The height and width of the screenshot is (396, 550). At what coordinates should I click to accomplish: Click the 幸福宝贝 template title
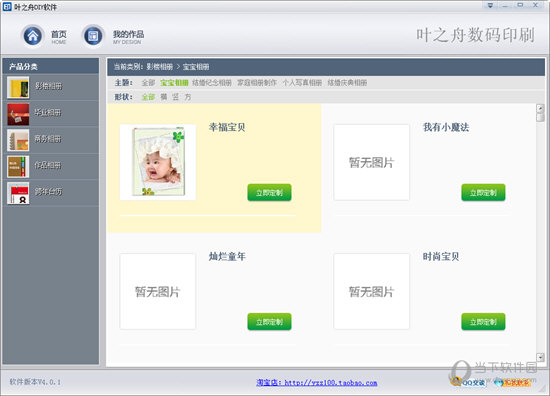tap(227, 127)
